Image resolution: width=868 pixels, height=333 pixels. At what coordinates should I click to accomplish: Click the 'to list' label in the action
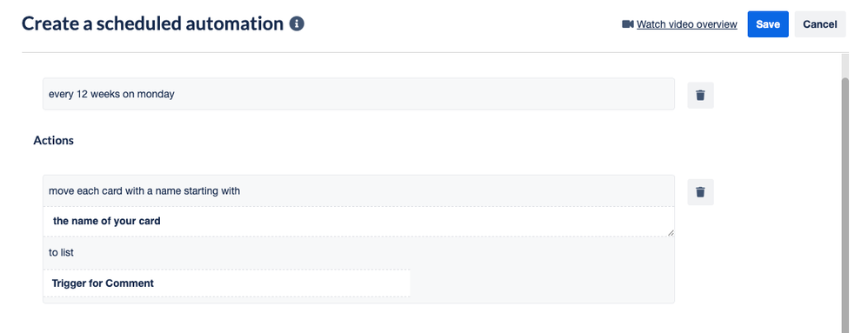click(61, 252)
